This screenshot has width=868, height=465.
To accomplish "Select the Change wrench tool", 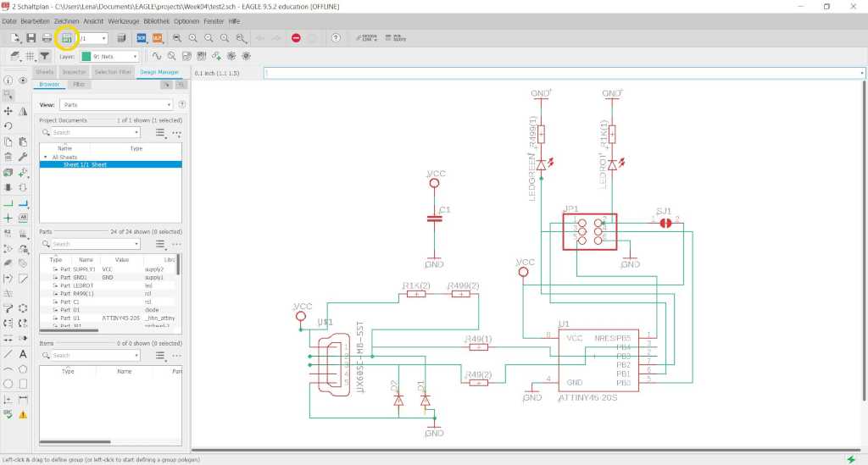I will [x=23, y=157].
